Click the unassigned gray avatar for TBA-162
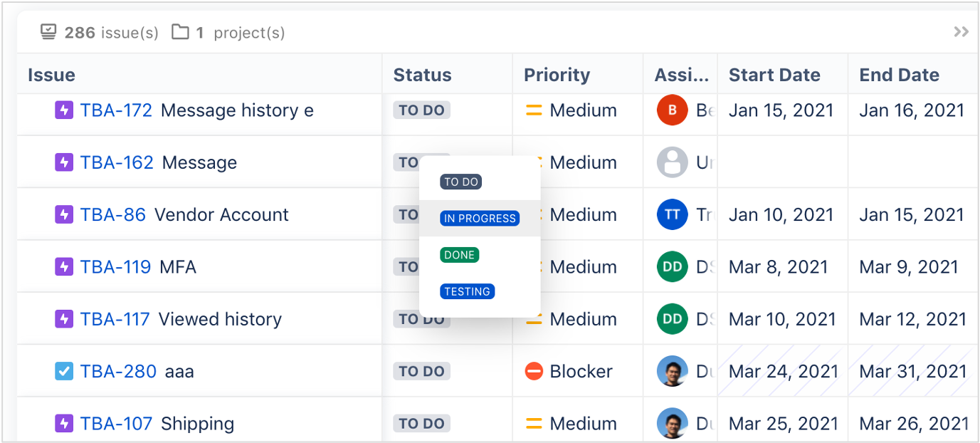The image size is (980, 443). point(672,162)
